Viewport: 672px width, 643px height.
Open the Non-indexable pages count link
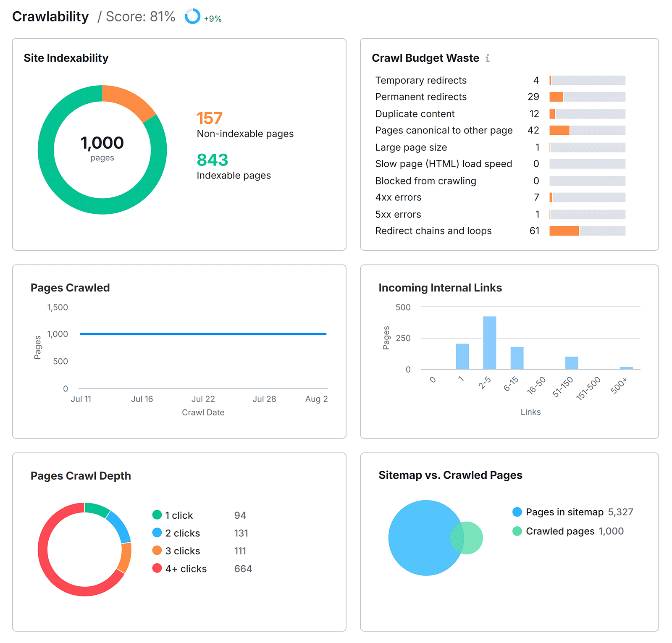point(210,118)
